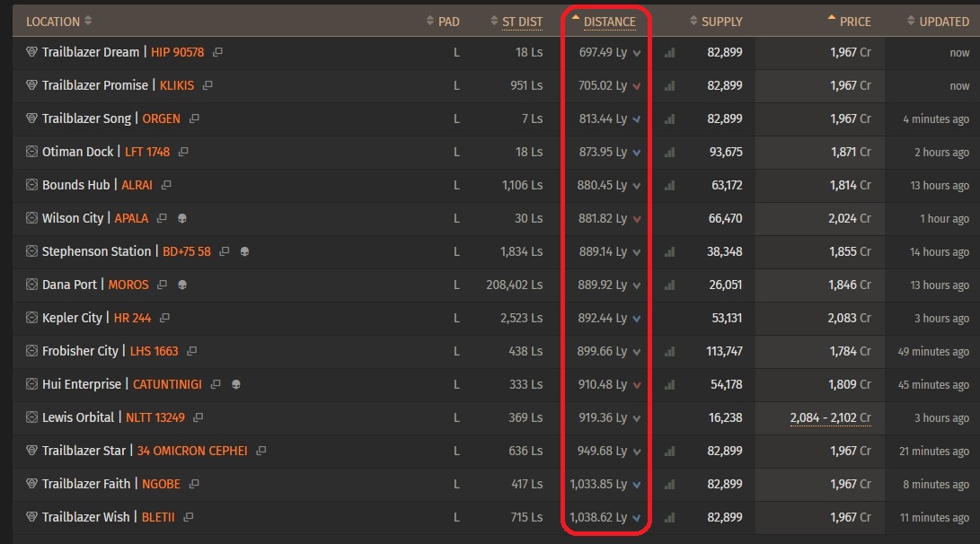Open BLETII system link

(x=158, y=516)
